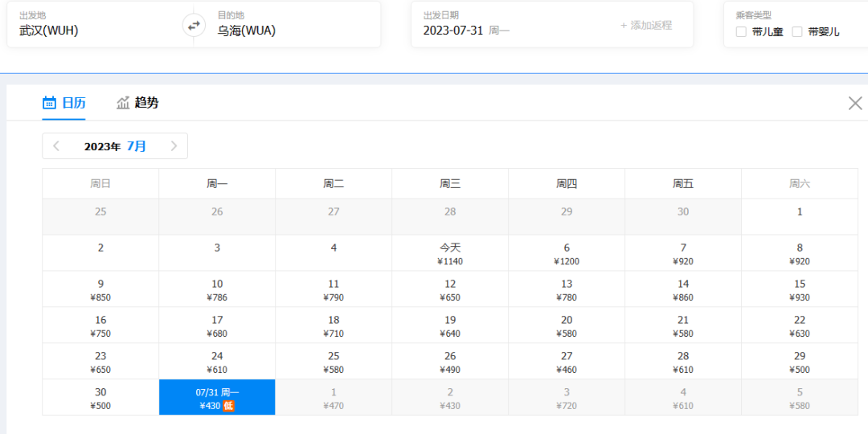Switch to the 趋势 tab
Viewport: 868px width, 434px height.
point(137,103)
